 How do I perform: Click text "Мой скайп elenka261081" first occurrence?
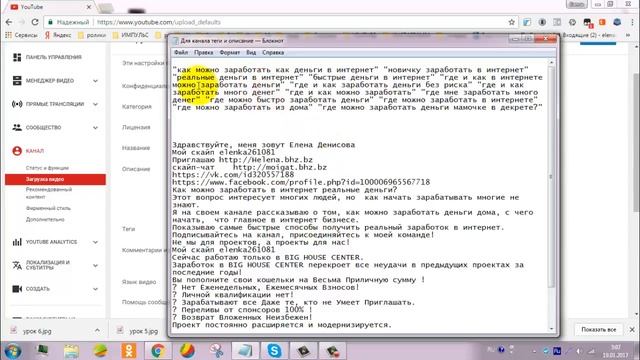point(223,152)
